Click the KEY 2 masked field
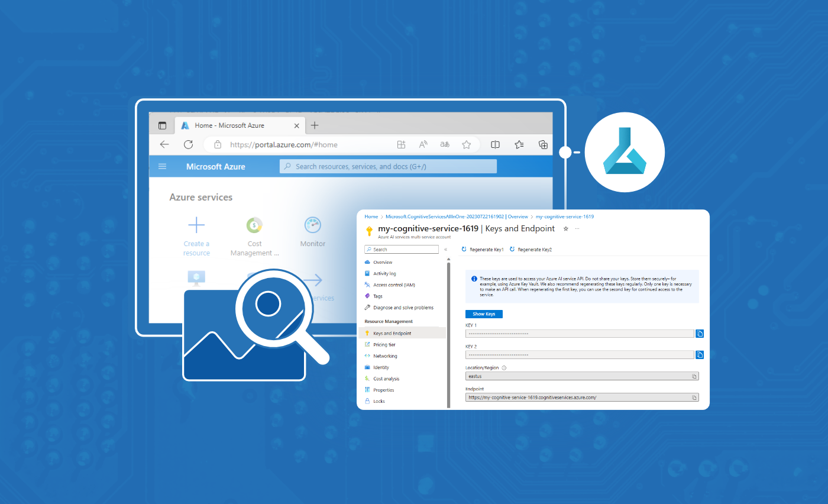The width and height of the screenshot is (828, 504). click(x=580, y=355)
